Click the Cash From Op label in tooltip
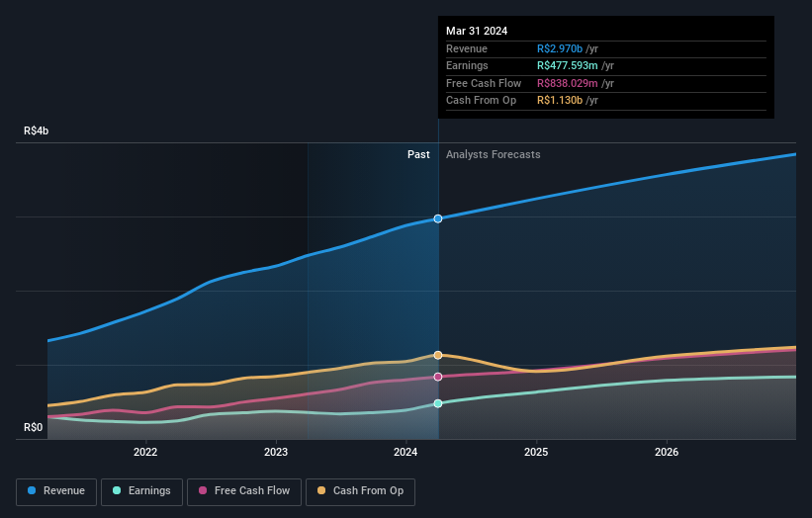Image resolution: width=812 pixels, height=518 pixels. (x=481, y=101)
